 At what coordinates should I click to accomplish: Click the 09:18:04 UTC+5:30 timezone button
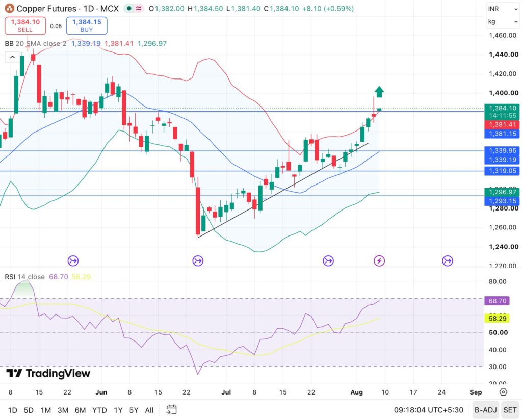[x=428, y=410]
